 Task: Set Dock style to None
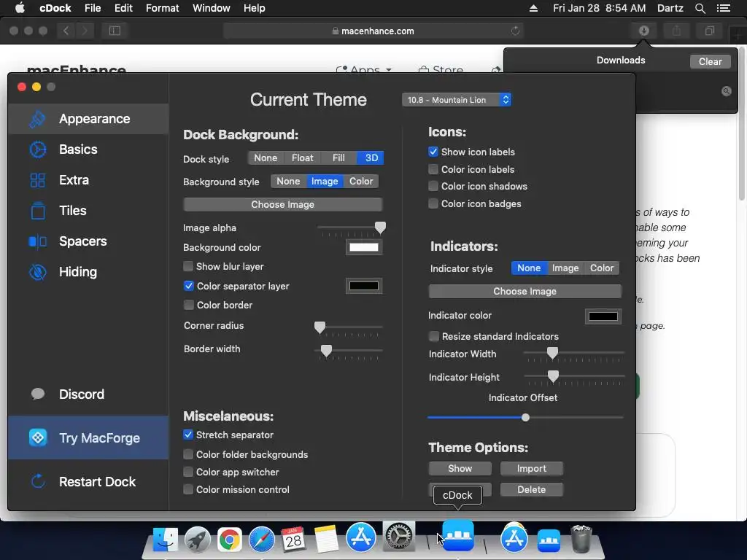coord(266,158)
